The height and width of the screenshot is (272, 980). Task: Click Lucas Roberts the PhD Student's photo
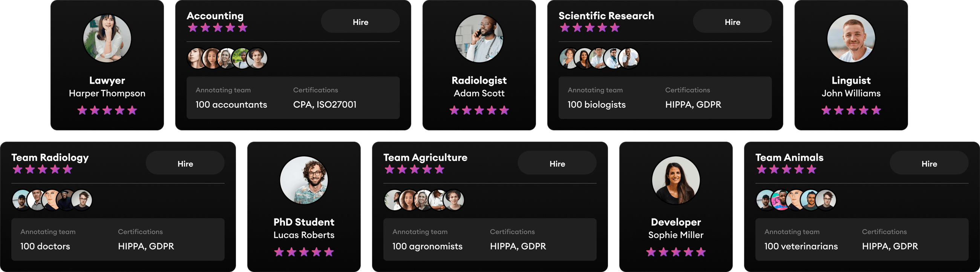coord(303,180)
